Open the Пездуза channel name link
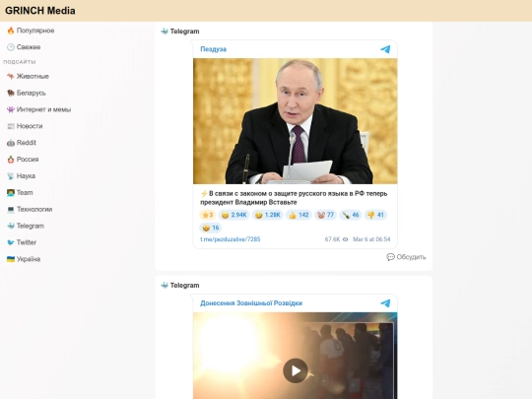 [x=213, y=49]
